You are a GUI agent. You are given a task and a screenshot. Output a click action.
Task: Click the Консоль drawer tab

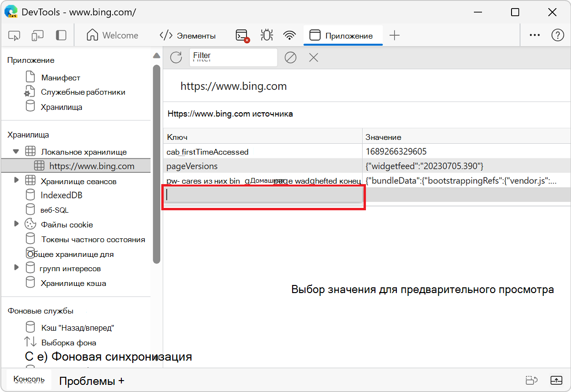click(x=29, y=379)
